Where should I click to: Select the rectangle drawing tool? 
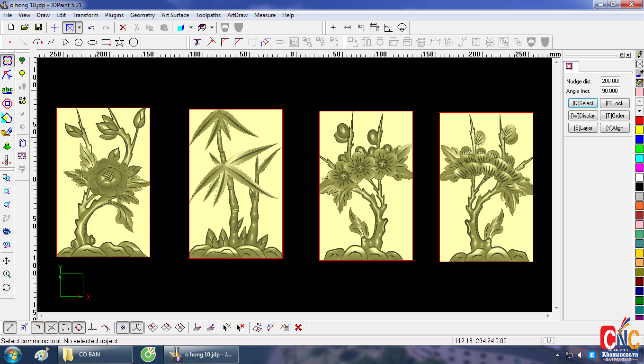106,42
